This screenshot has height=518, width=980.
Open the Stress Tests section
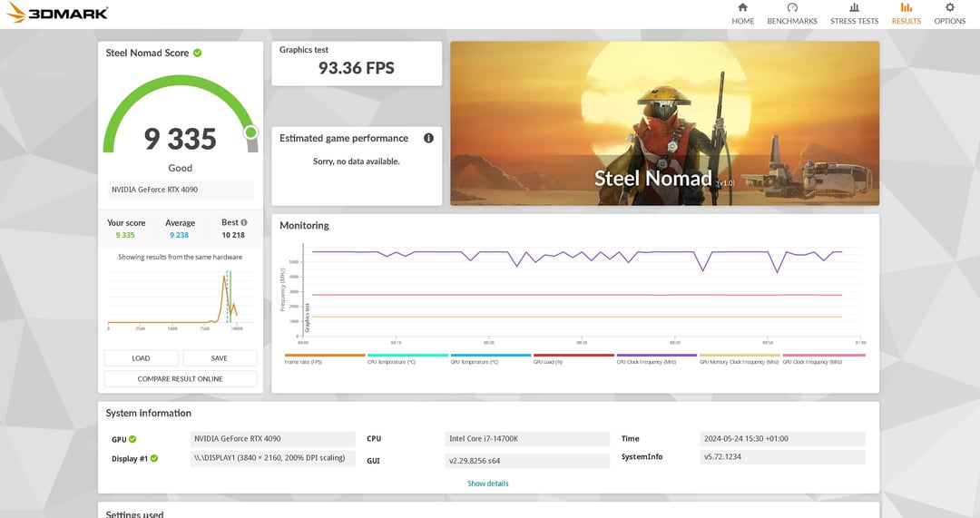pos(854,14)
